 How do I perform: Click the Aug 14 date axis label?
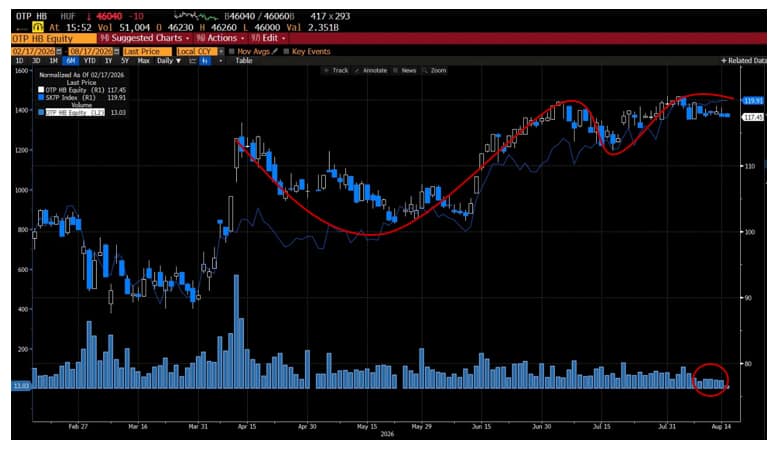[721, 427]
